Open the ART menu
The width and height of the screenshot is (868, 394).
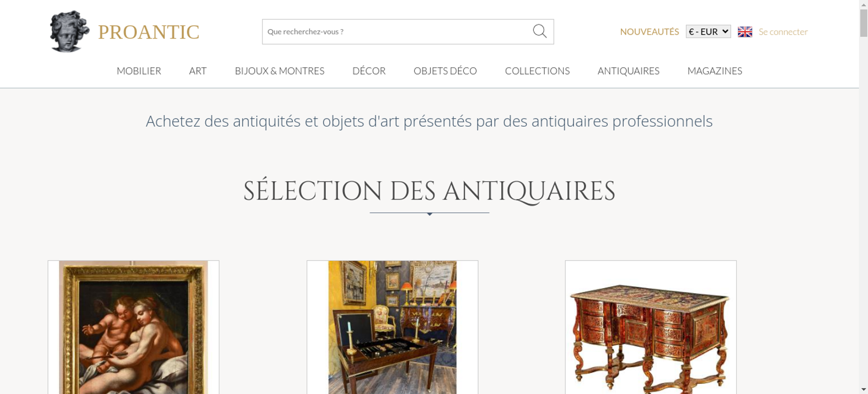coord(198,71)
